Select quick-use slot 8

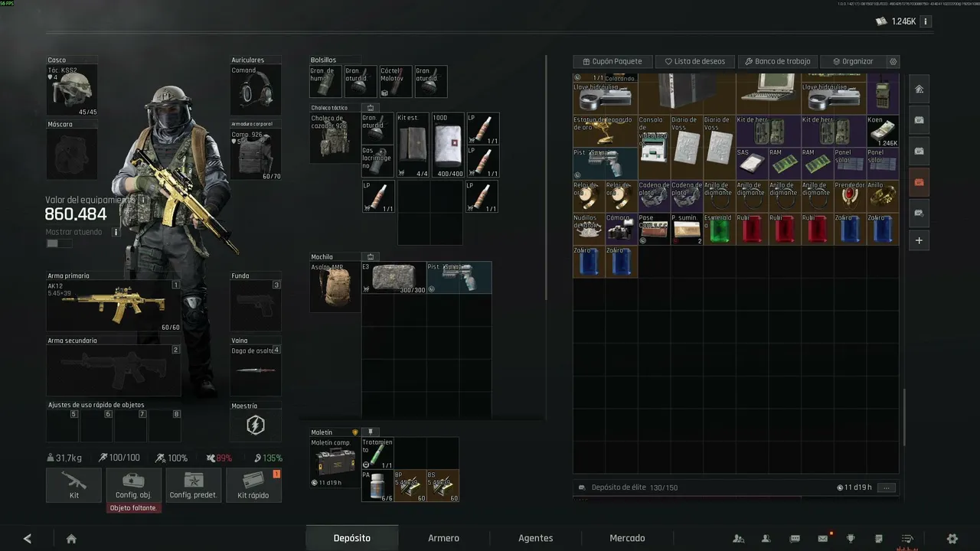tap(165, 425)
